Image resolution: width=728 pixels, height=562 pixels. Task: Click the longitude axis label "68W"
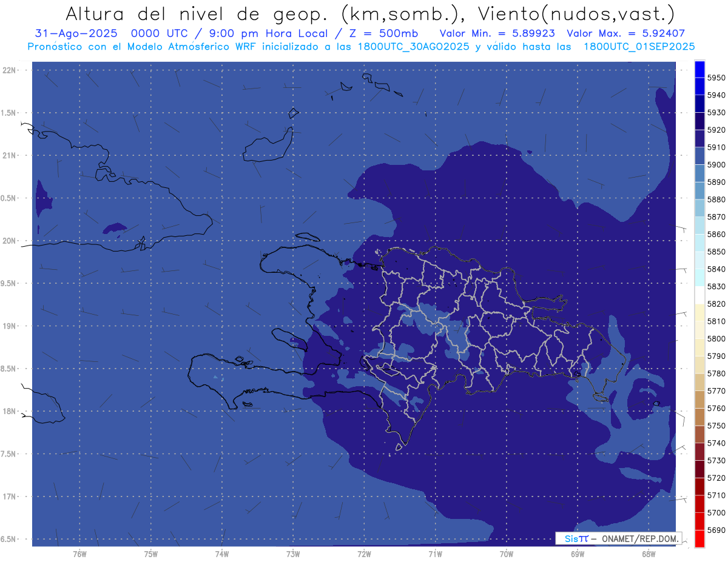pos(649,554)
